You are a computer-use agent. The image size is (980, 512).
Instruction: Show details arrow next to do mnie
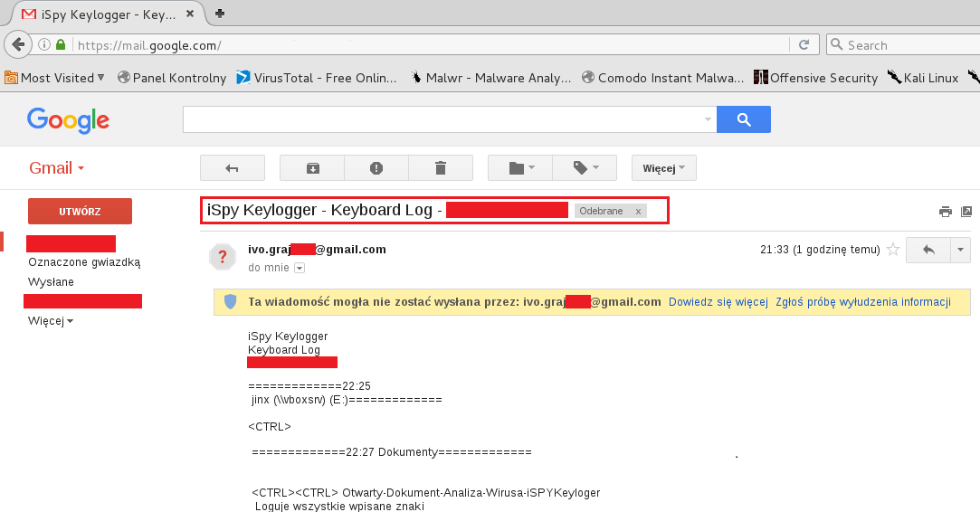tap(300, 268)
